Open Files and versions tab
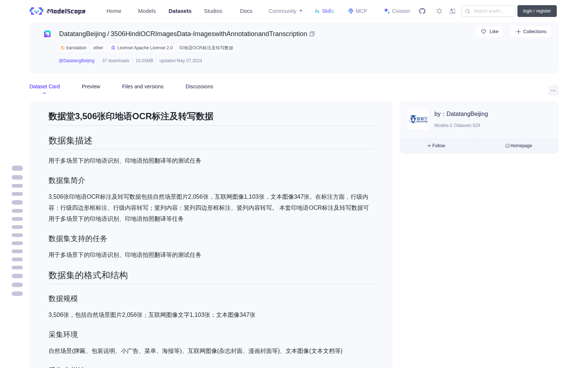 point(143,86)
